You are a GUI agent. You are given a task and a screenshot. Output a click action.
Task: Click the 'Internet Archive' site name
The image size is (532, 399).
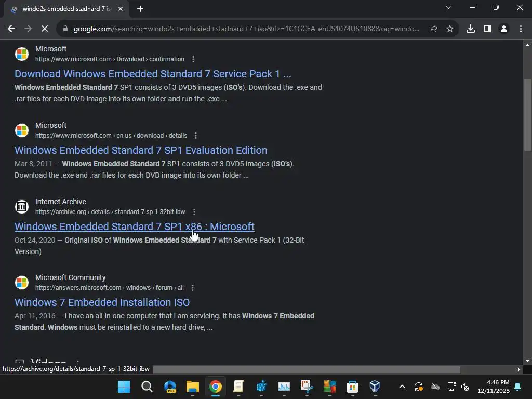[61, 202]
